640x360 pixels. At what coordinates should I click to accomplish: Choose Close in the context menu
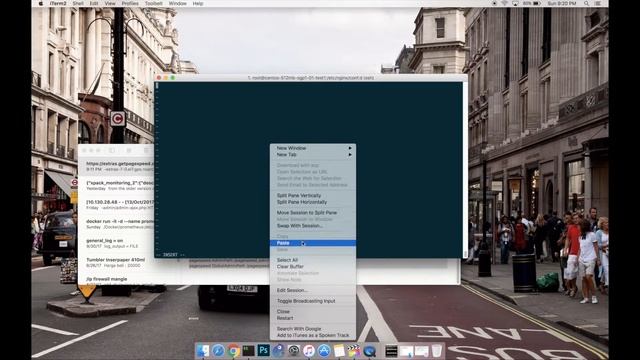tap(313, 311)
